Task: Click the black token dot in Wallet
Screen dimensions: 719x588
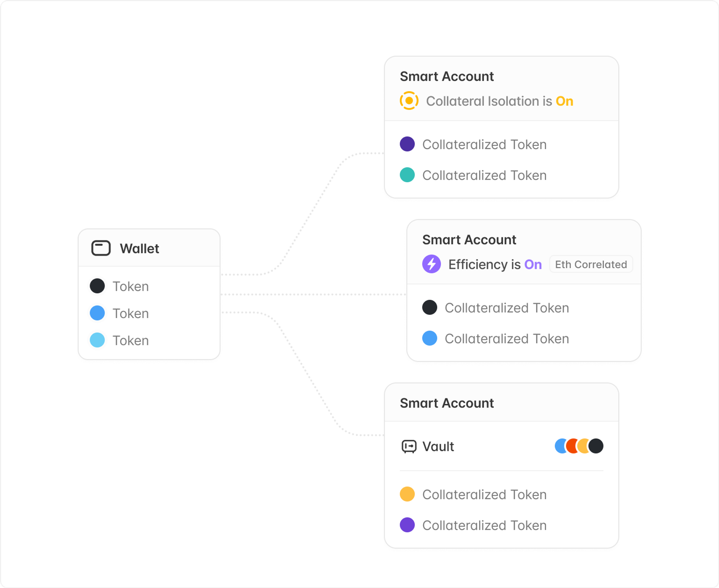Action: click(97, 286)
